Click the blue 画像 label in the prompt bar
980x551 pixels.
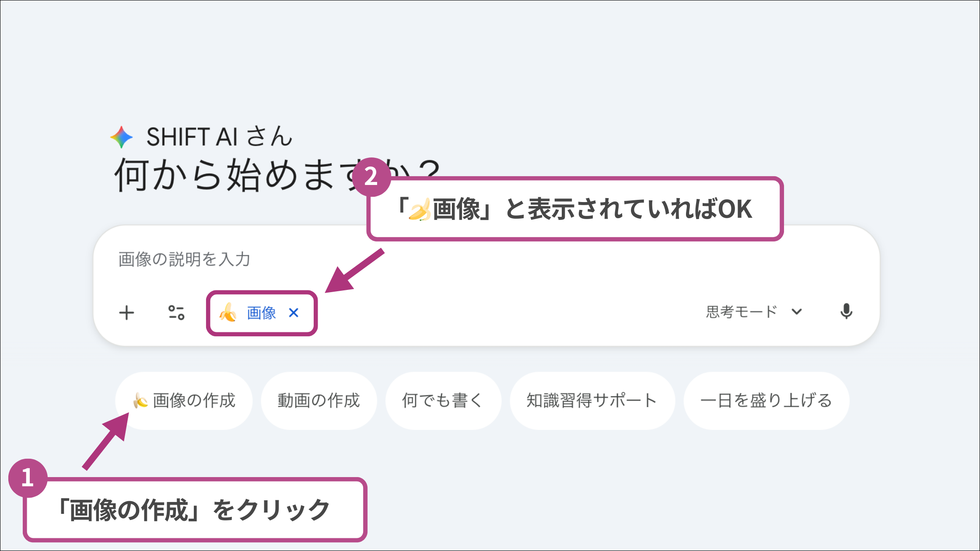(261, 313)
